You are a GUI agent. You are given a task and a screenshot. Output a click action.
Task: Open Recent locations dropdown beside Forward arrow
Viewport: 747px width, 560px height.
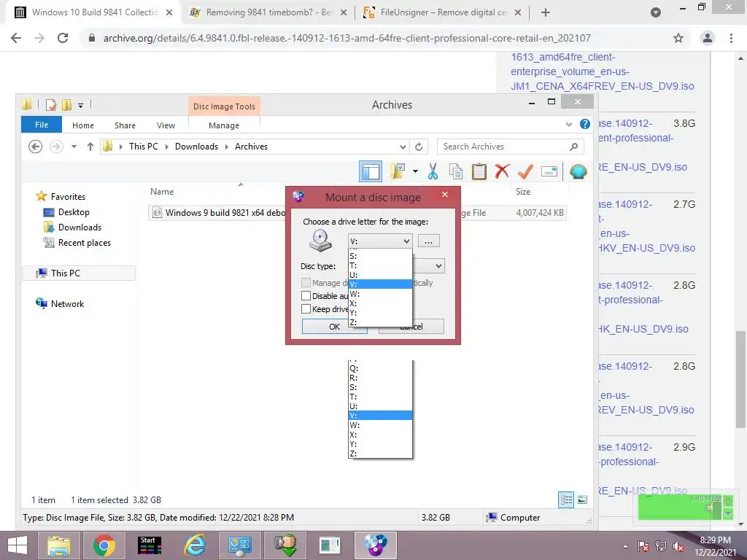(x=74, y=147)
